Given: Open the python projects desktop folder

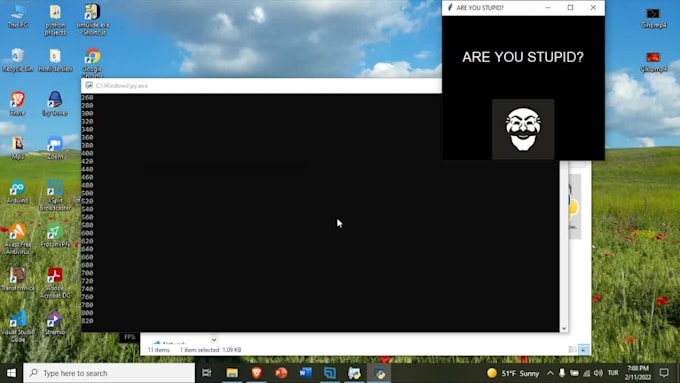Looking at the screenshot, I should tap(55, 20).
